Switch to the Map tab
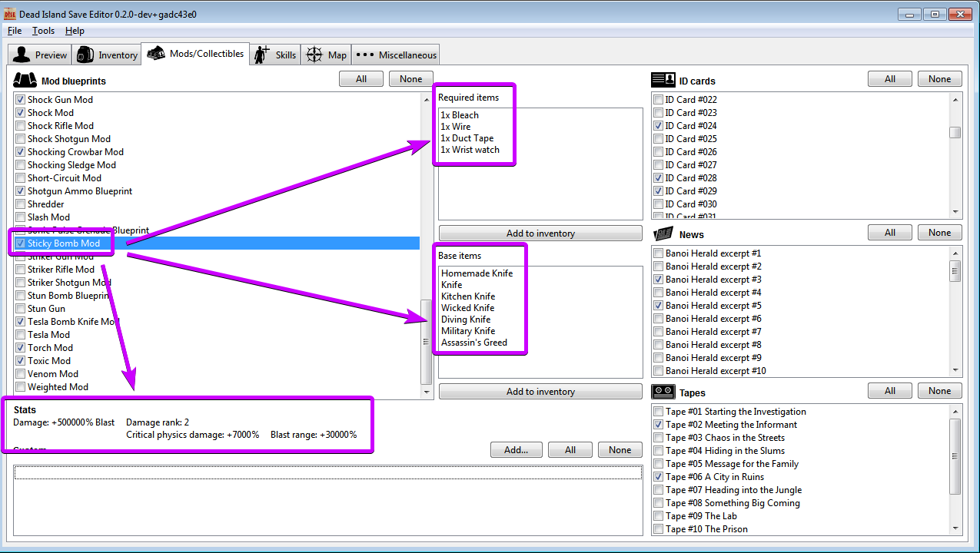Screen dimensions: 980x553 click(x=326, y=55)
